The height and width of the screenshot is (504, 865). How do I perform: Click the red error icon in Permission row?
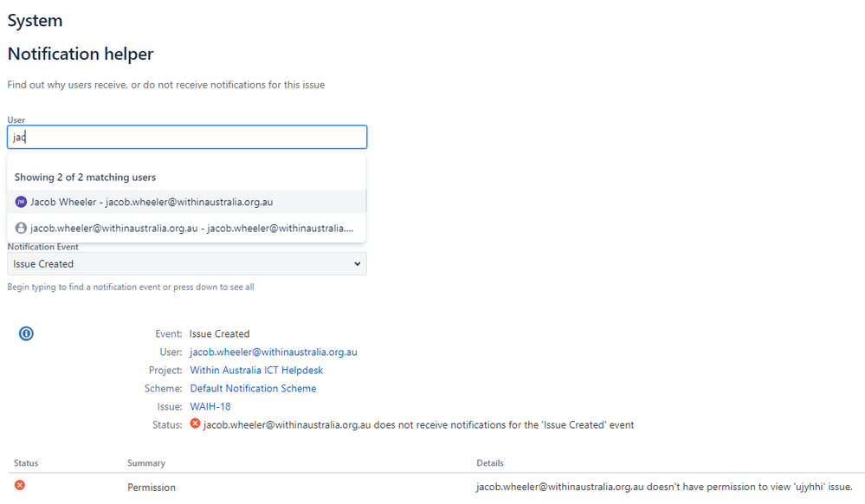(20, 485)
